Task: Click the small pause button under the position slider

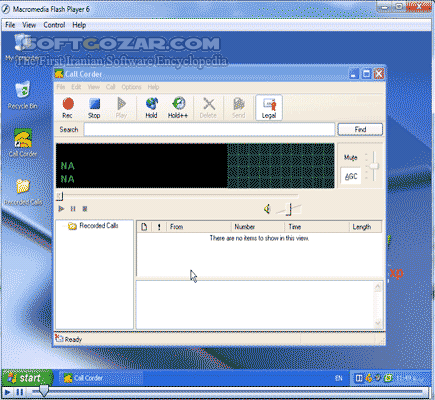Action: [x=73, y=209]
